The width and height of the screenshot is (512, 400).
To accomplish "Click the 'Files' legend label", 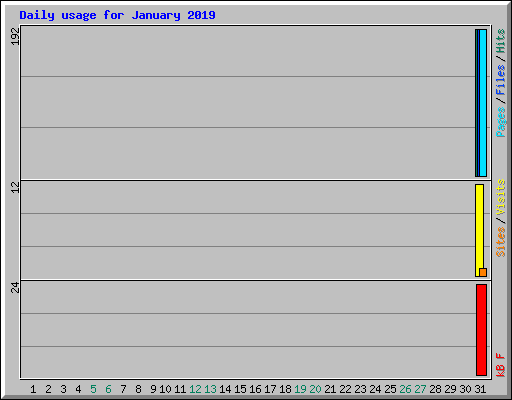I will click(x=501, y=79).
